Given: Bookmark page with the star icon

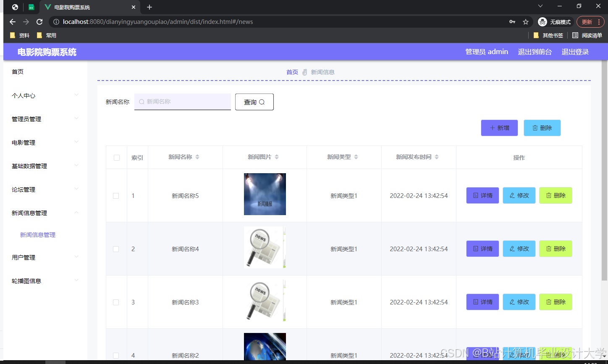Looking at the screenshot, I should (x=525, y=22).
